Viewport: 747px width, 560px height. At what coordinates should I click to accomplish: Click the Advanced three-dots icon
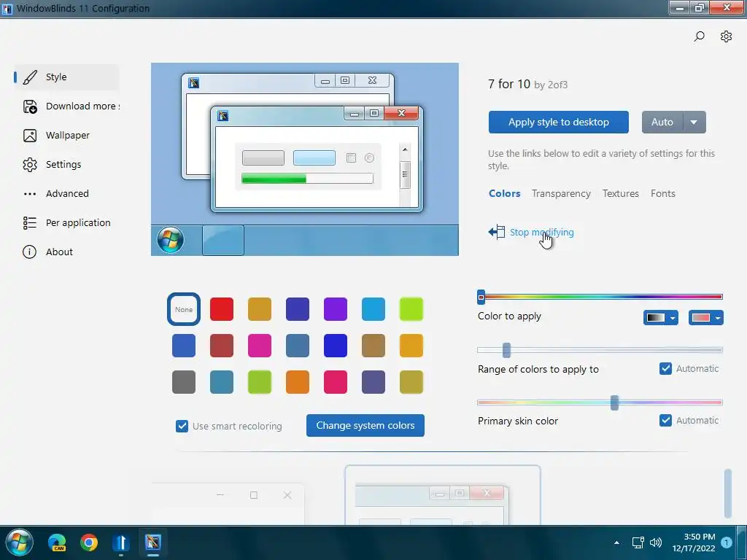tap(29, 194)
